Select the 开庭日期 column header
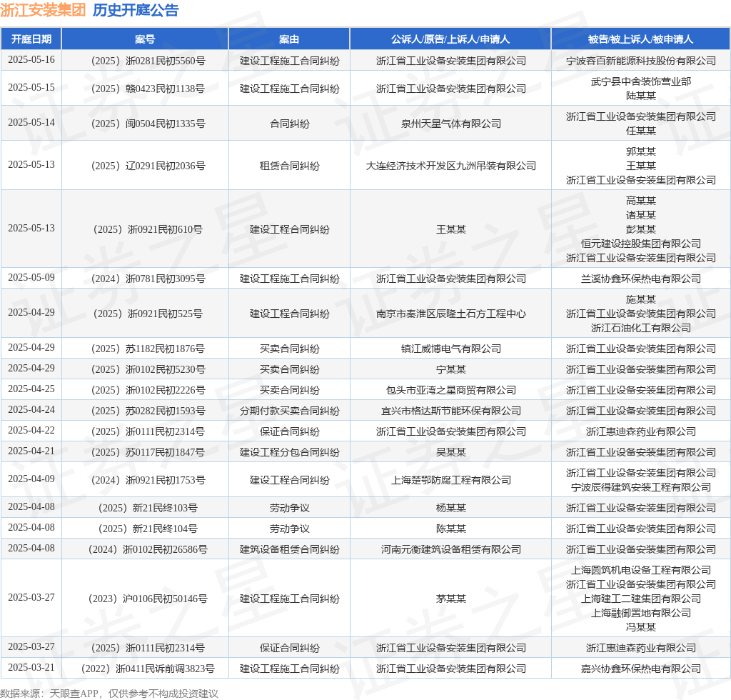This screenshot has width=731, height=700. pos(31,39)
